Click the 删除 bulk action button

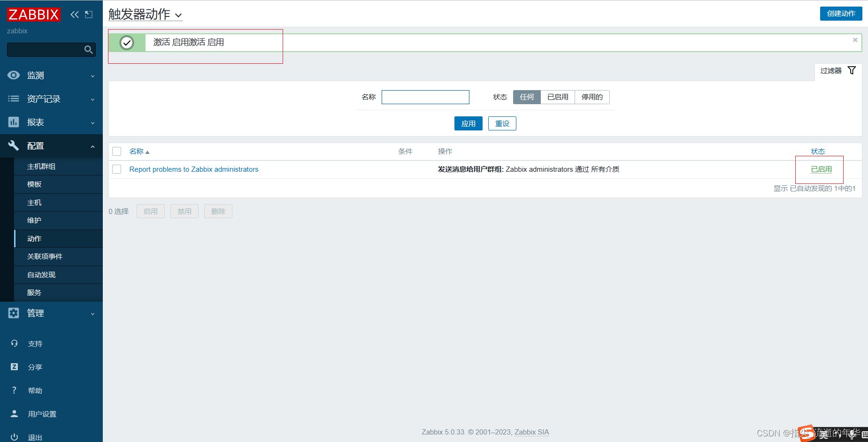(x=218, y=211)
